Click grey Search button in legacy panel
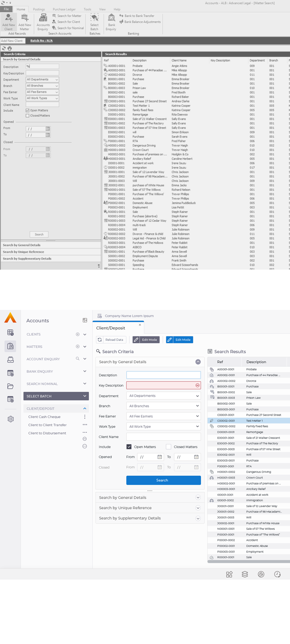Viewport: 290px width, 644px height. point(39,234)
